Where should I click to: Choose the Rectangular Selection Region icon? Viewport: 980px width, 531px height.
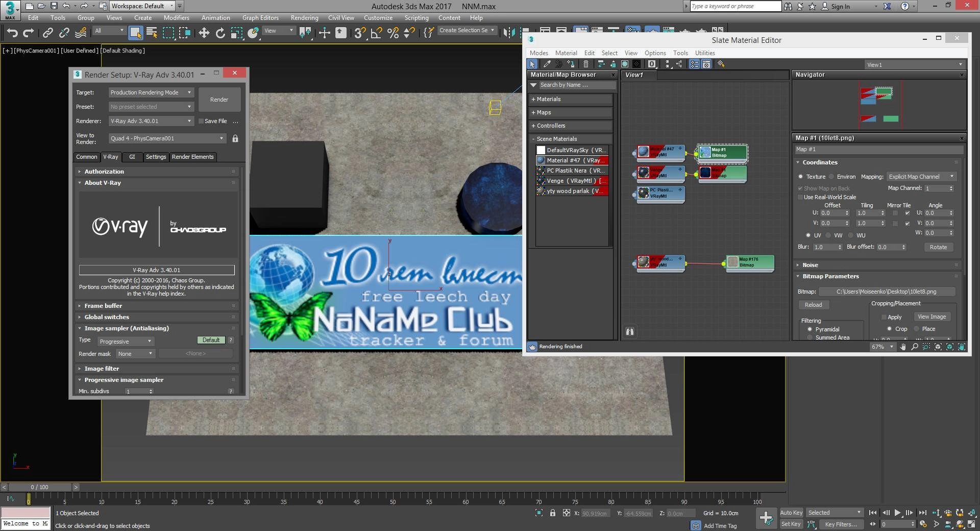point(168,33)
